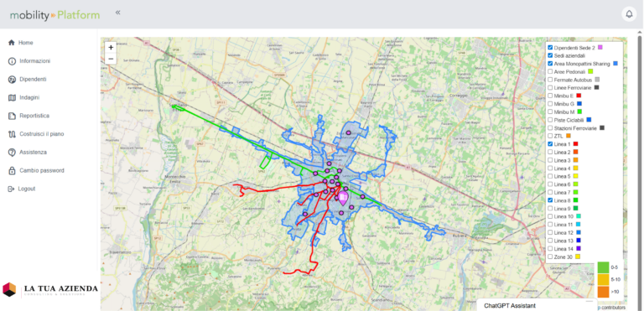This screenshot has height=311, width=644.
Task: Click green 0-5 legend swatch
Action: (603, 267)
